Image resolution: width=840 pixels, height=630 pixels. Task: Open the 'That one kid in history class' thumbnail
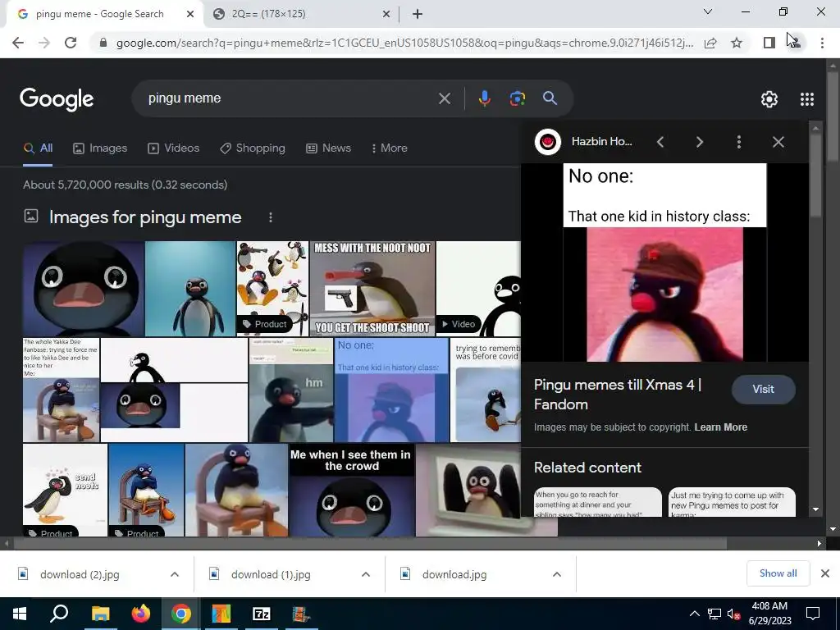[x=391, y=390]
